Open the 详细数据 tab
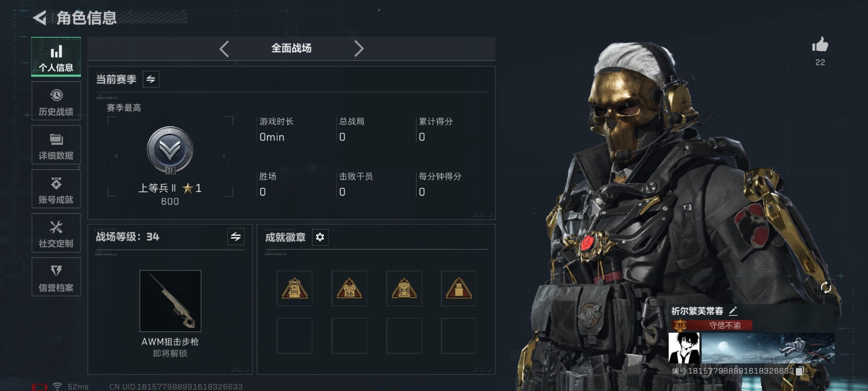The image size is (868, 391). tap(56, 145)
